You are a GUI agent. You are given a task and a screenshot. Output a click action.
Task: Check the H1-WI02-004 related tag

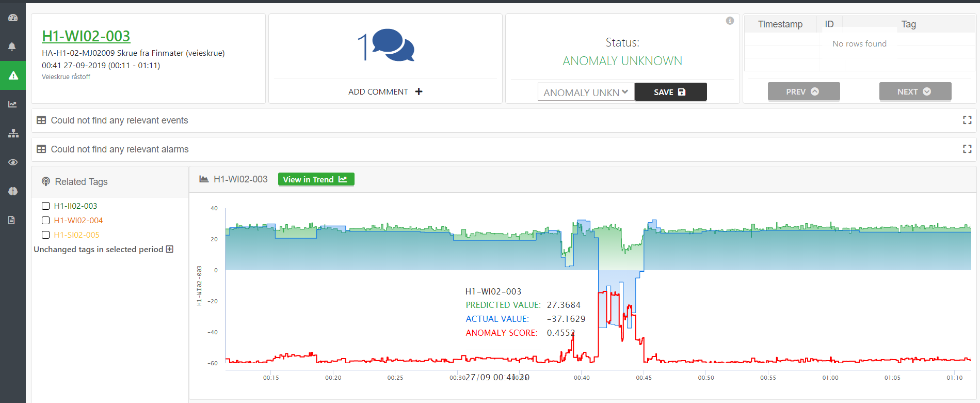(45, 221)
